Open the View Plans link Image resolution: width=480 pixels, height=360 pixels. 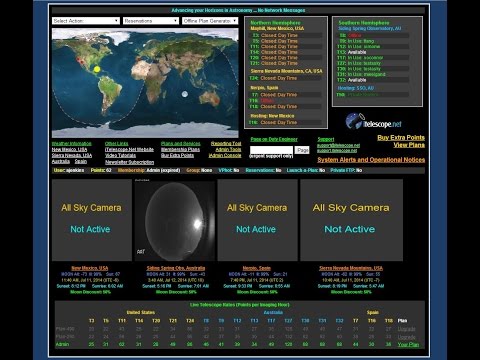(x=409, y=145)
